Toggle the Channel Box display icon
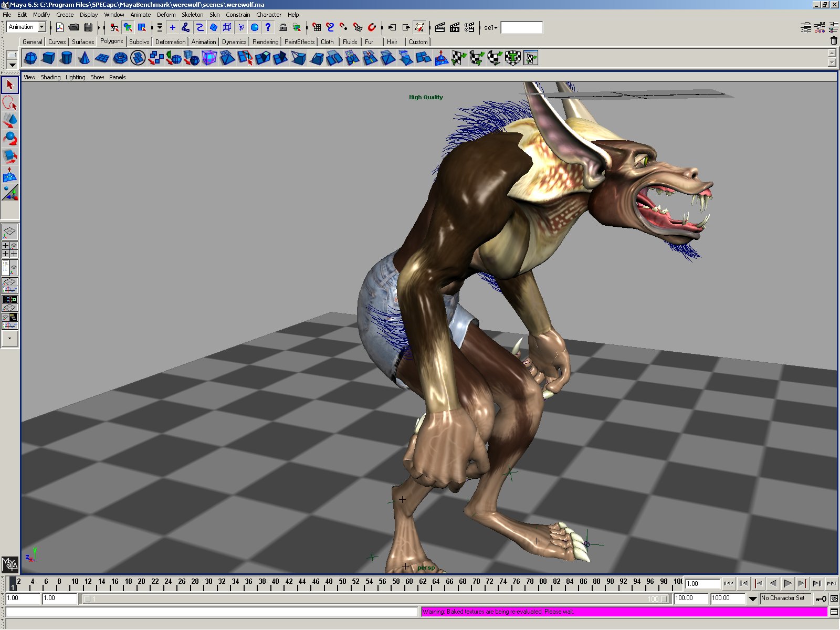This screenshot has width=840, height=630. tap(833, 27)
